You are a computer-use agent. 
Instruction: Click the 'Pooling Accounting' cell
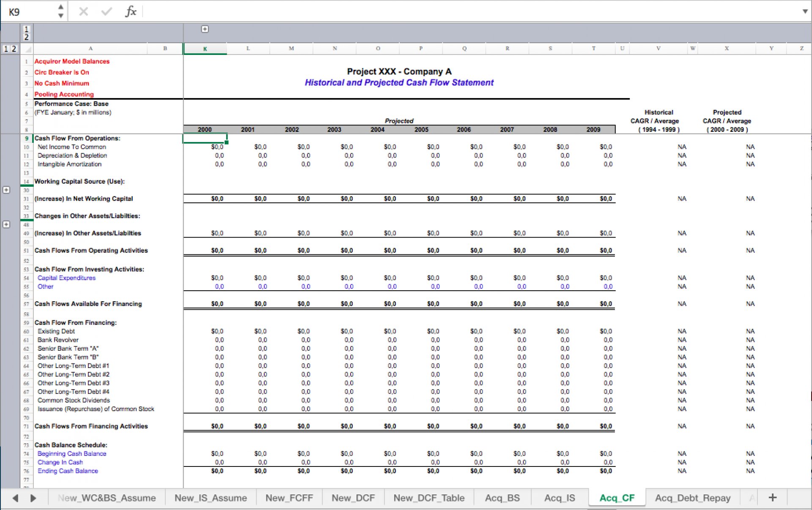[x=64, y=94]
